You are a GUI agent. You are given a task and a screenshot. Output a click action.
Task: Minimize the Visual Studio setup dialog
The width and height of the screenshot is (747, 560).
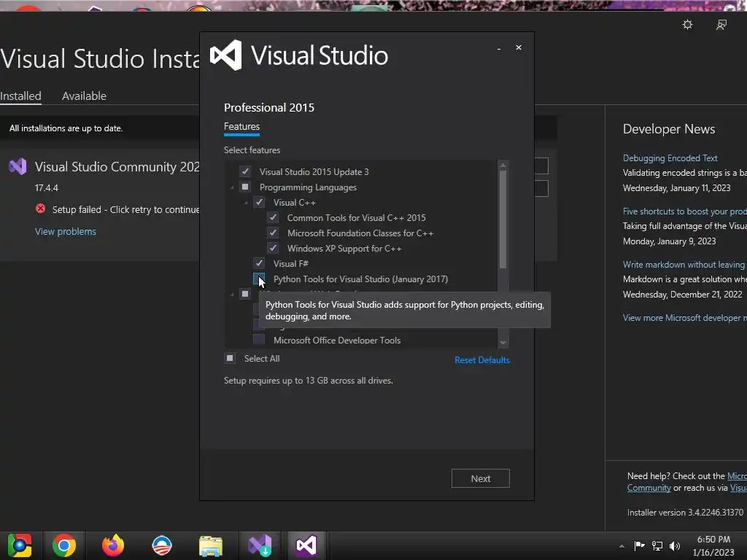coord(499,48)
